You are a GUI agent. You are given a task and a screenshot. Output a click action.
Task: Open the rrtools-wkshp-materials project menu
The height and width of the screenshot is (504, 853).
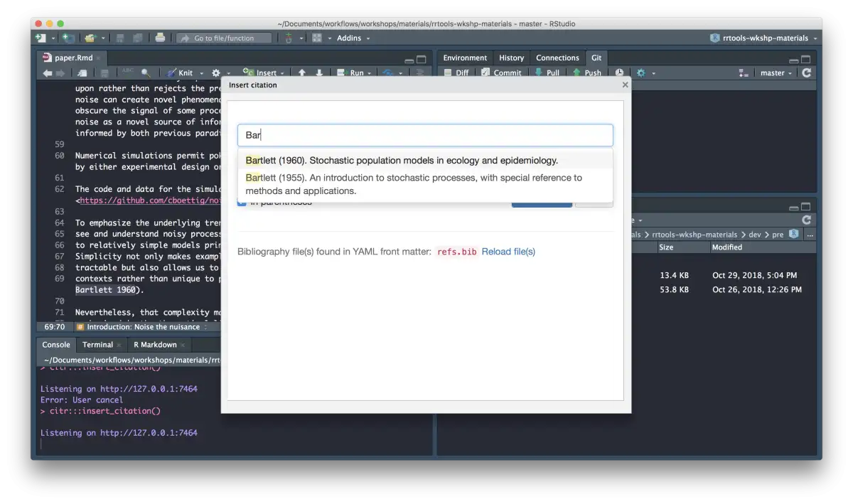pyautogui.click(x=765, y=38)
